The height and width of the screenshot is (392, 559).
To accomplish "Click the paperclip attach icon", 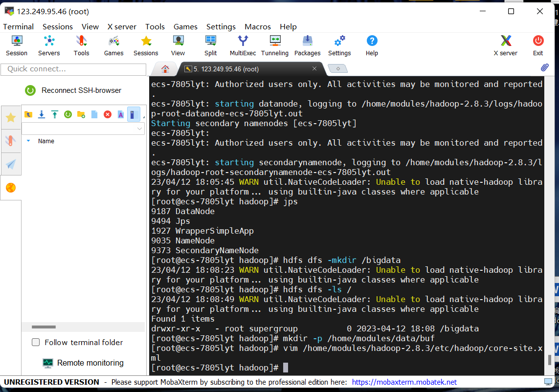I will [544, 67].
